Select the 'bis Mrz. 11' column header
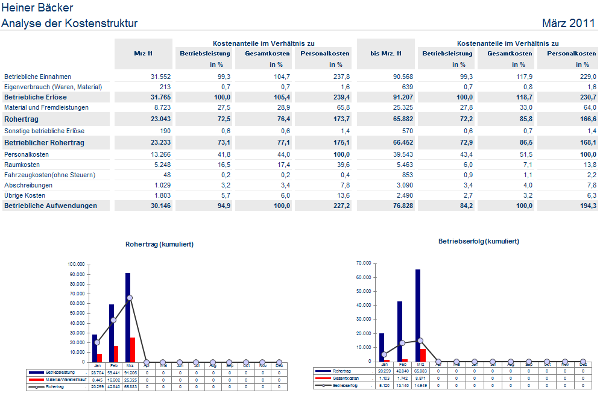 tap(386, 54)
